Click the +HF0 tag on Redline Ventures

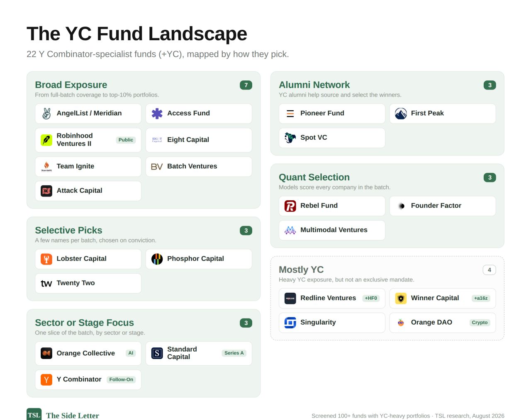[x=371, y=299]
